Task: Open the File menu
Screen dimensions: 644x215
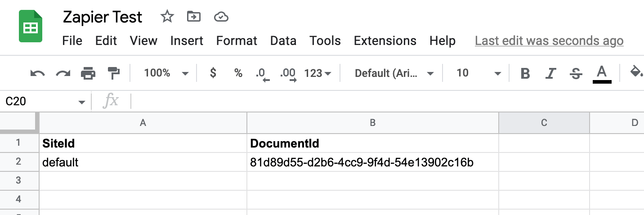Action: tap(72, 41)
